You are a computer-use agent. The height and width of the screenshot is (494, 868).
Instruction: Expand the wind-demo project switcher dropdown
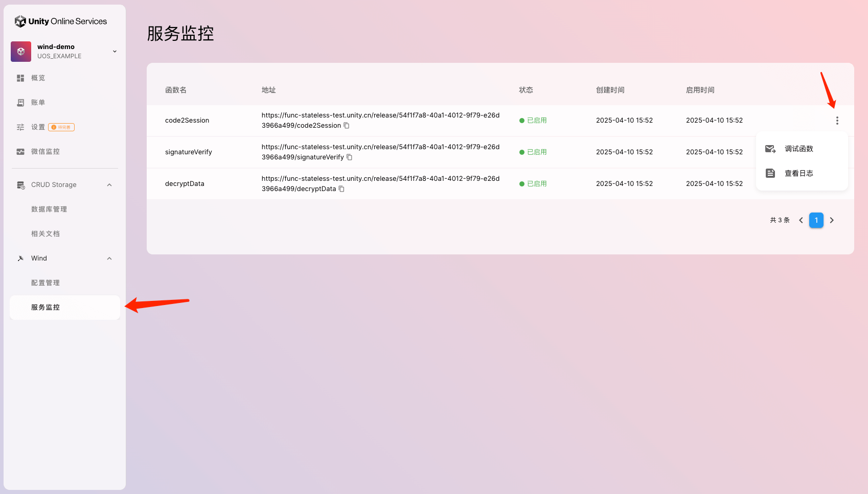pyautogui.click(x=115, y=52)
